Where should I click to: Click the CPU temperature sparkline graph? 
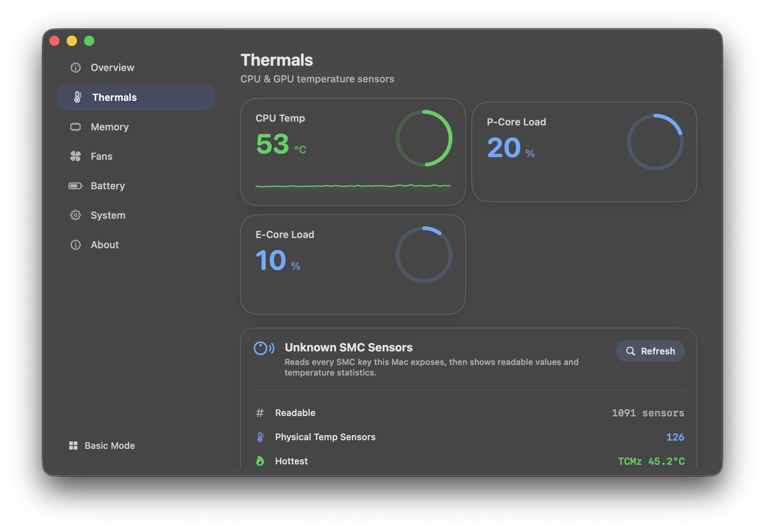[x=352, y=186]
